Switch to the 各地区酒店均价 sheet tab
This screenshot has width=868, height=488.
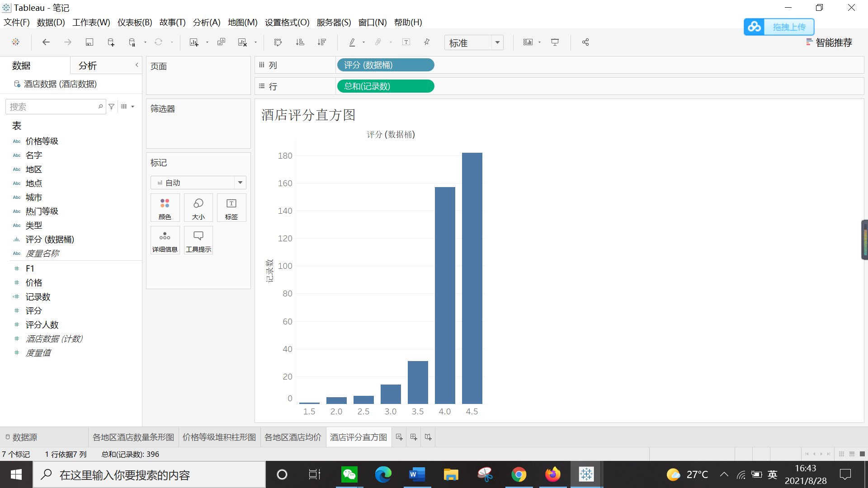[x=292, y=437]
